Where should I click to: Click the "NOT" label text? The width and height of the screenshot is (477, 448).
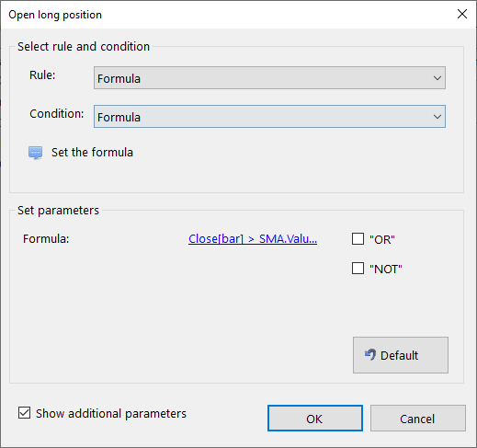pos(386,269)
